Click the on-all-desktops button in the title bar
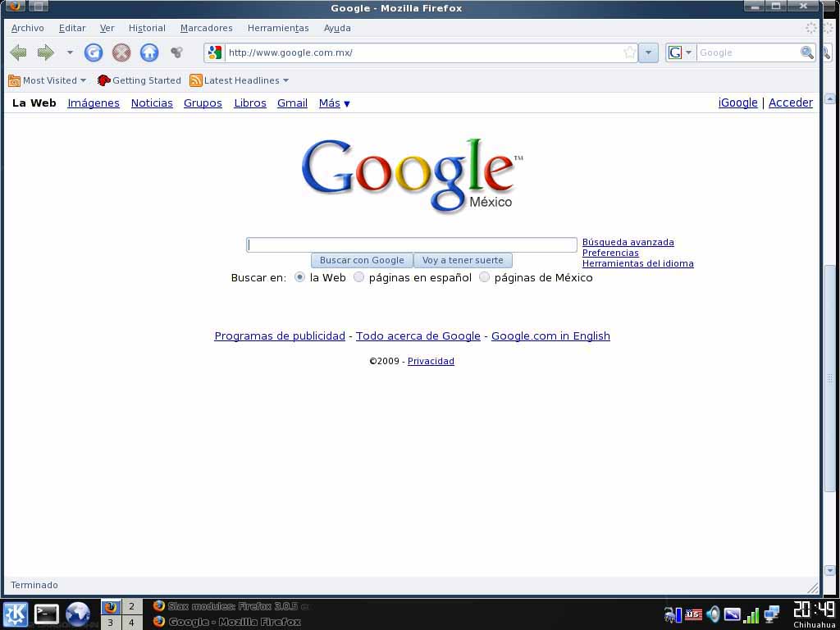840x630 pixels. pos(38,7)
